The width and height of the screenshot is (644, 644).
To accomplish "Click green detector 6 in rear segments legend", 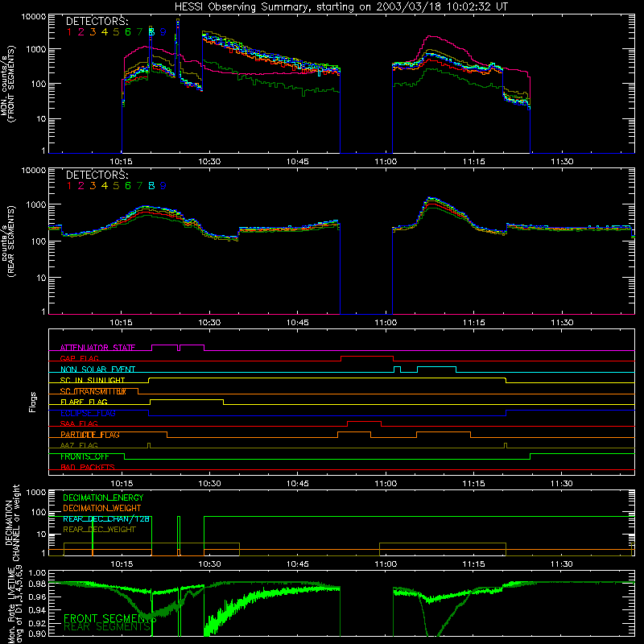I will pos(128,186).
